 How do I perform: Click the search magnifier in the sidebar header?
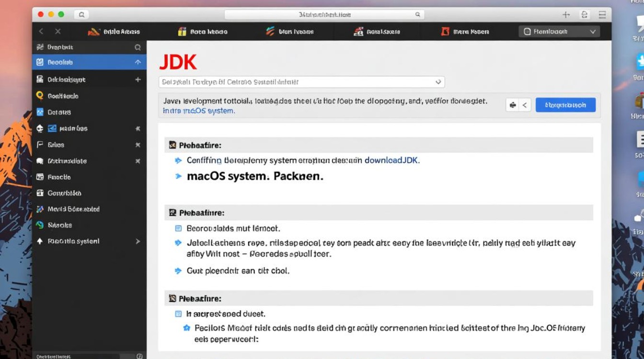(x=138, y=47)
